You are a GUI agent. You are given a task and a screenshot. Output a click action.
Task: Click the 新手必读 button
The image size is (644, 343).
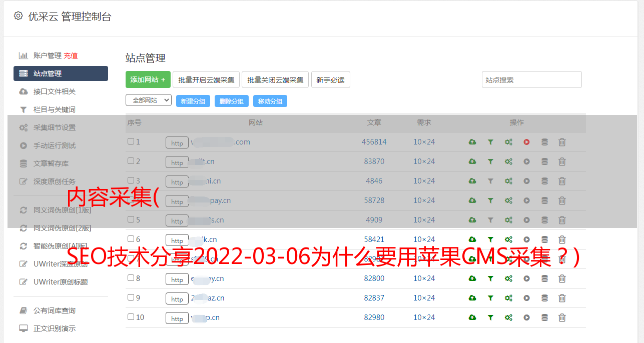pos(330,79)
